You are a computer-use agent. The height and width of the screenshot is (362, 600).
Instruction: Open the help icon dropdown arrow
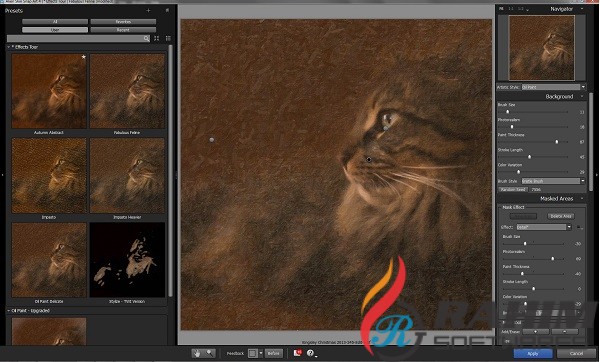click(316, 356)
